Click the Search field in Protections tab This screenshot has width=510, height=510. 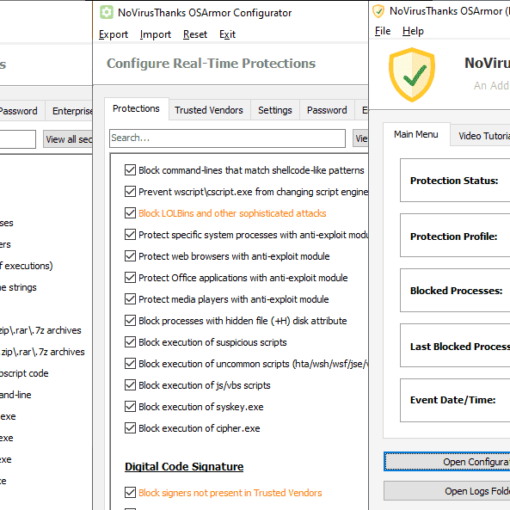pos(227,138)
